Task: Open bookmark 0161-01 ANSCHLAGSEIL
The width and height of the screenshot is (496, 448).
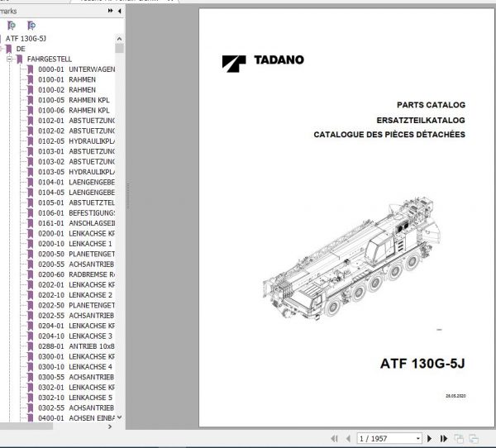Action: (76, 223)
